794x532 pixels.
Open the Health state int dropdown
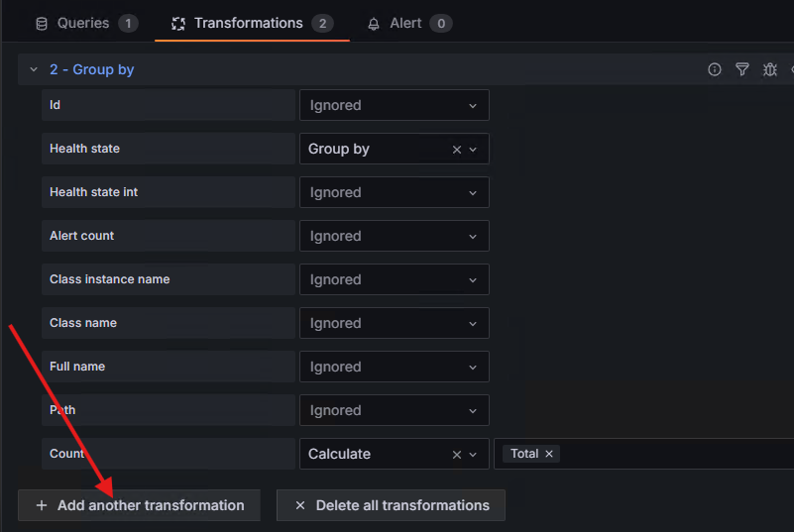394,192
